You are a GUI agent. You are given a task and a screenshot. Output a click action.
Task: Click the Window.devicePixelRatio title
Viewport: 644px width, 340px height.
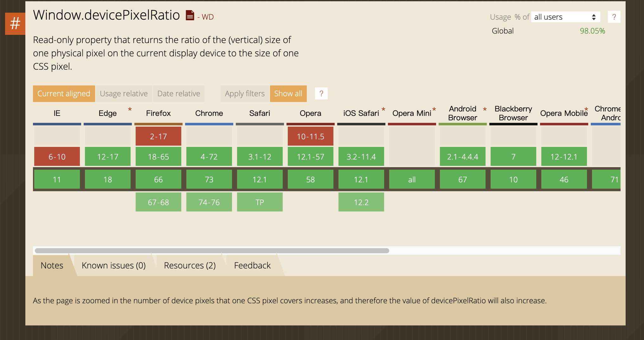click(x=106, y=15)
